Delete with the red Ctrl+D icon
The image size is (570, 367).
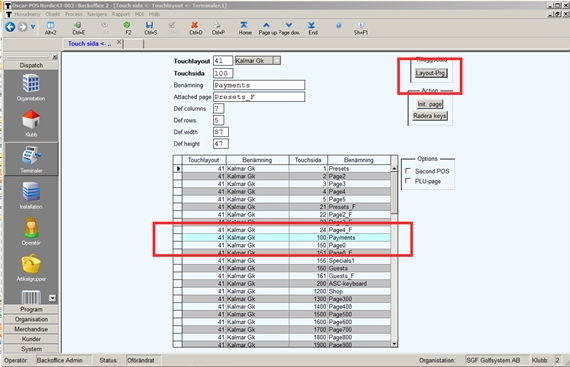pos(195,28)
